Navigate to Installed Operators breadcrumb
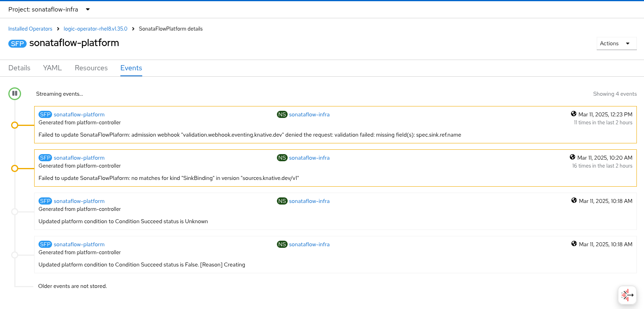 click(30, 29)
